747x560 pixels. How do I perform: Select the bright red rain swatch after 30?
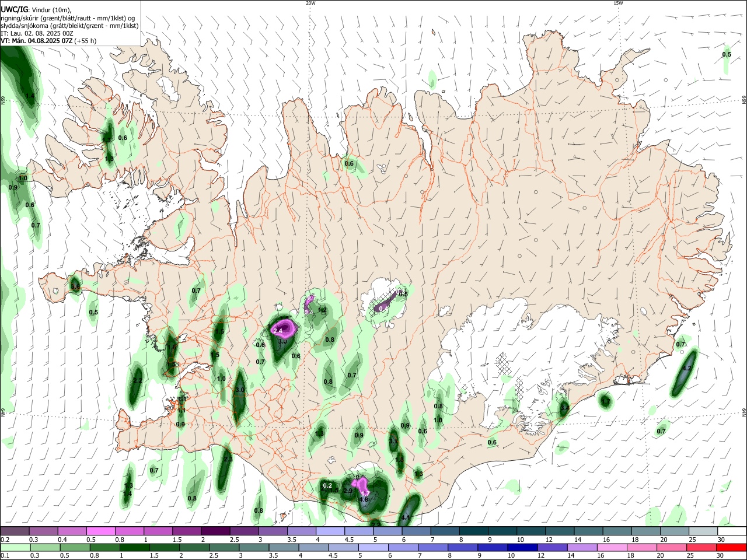pos(732,547)
